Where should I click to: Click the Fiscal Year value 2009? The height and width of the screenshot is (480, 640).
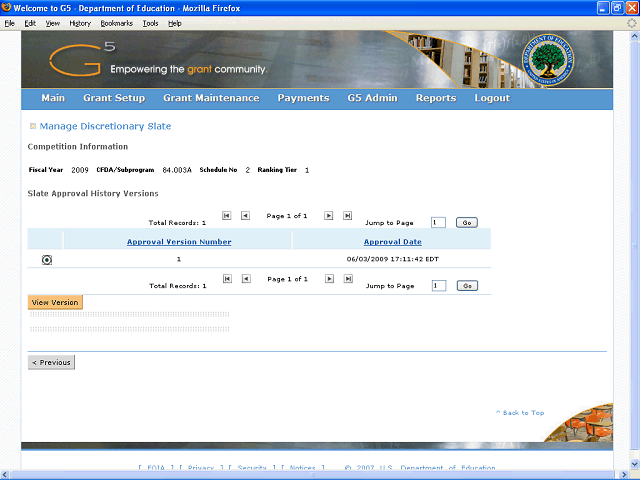pos(80,170)
